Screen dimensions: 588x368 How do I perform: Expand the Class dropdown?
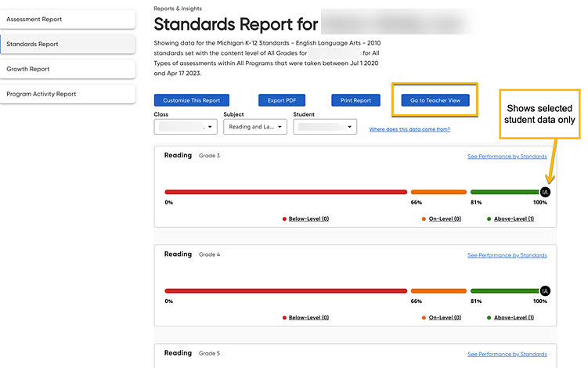[186, 127]
